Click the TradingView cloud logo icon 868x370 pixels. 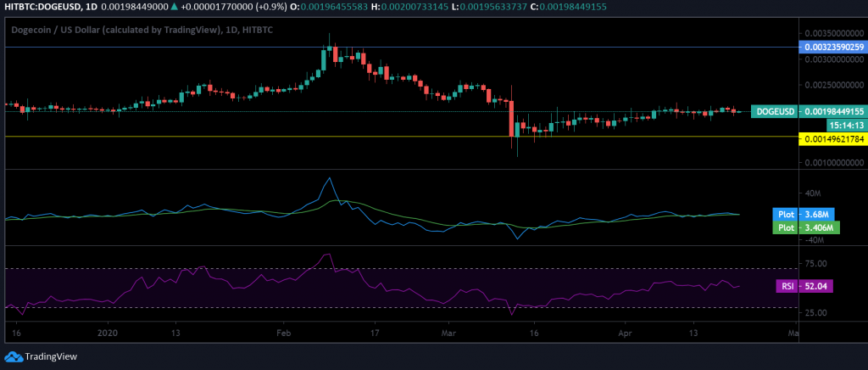point(14,356)
